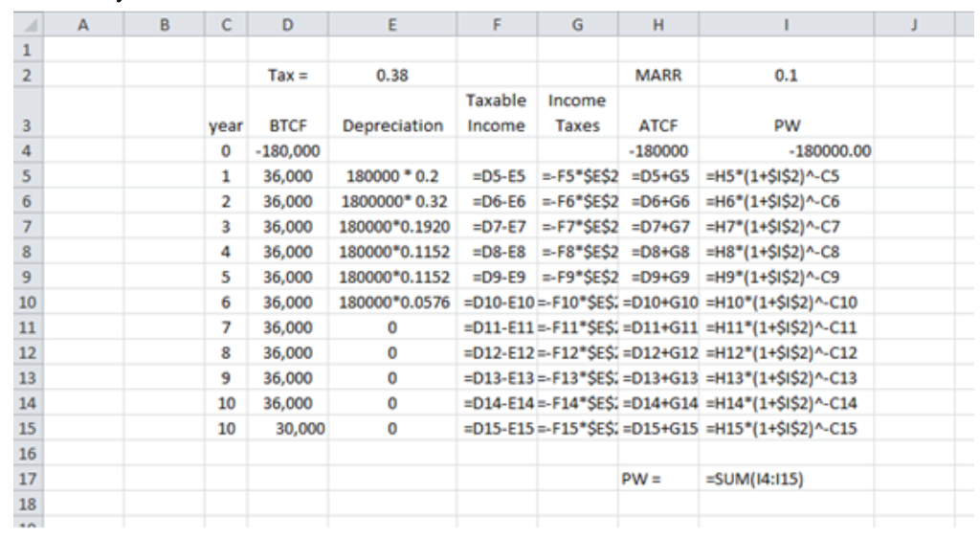Select formula cell =D14+G14
980x538 pixels.
point(658,403)
